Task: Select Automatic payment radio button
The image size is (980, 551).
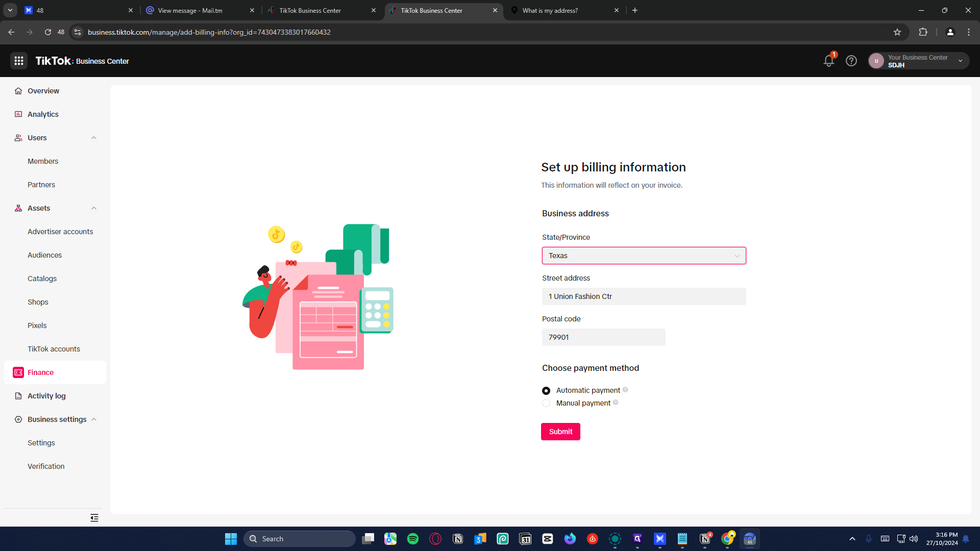Action: click(546, 391)
